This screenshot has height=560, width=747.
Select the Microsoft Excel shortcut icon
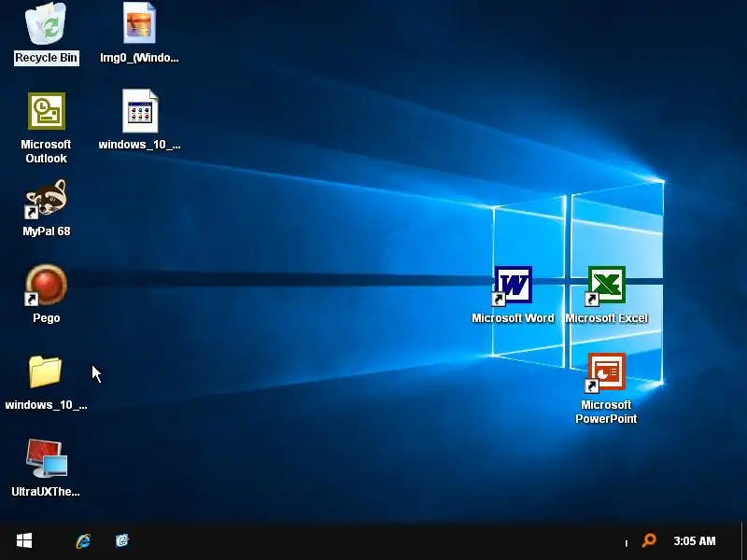point(606,285)
